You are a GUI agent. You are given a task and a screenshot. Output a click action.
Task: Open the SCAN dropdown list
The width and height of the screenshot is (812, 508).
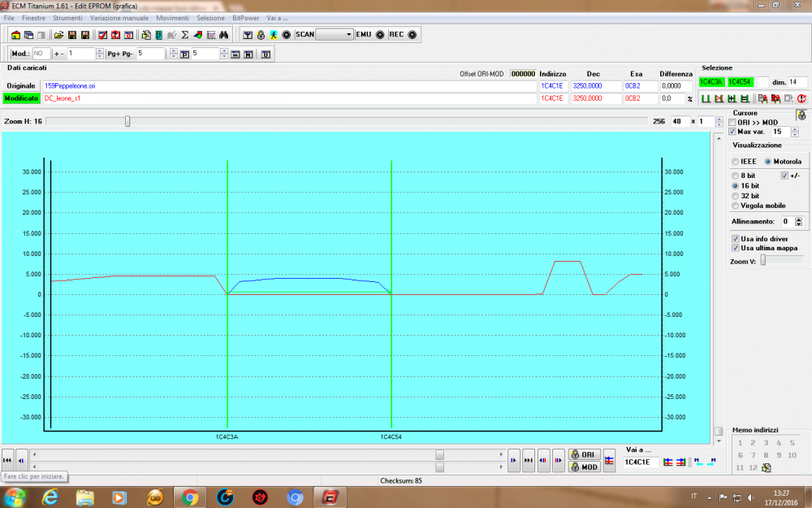(x=349, y=35)
